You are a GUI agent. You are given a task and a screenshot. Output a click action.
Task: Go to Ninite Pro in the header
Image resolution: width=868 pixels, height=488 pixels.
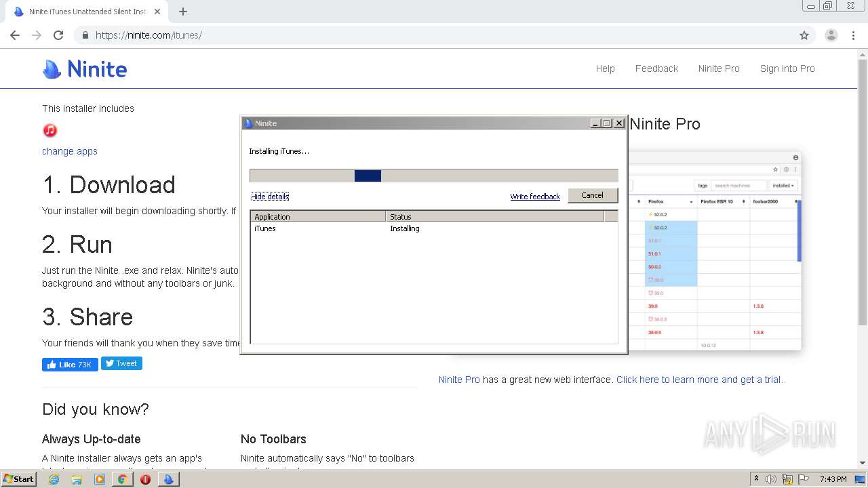coord(719,68)
